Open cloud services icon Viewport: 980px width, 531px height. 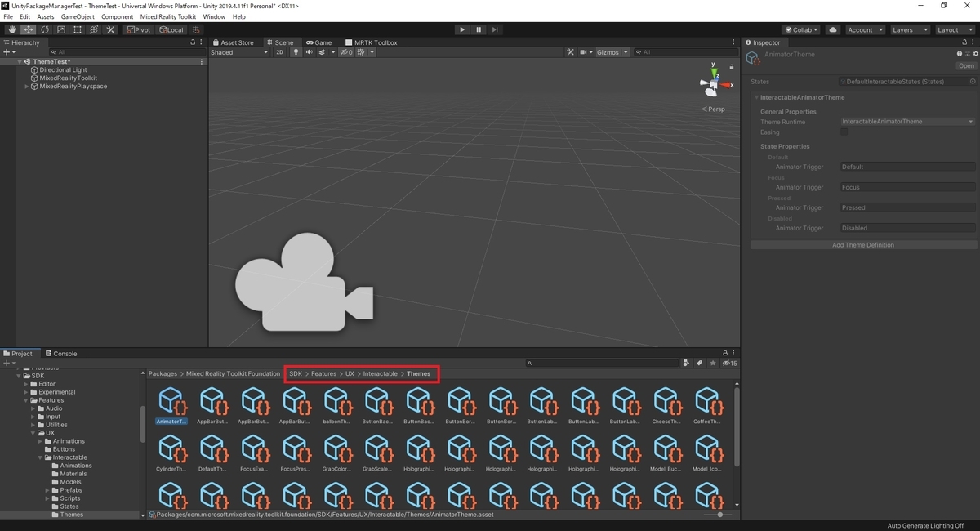point(833,29)
